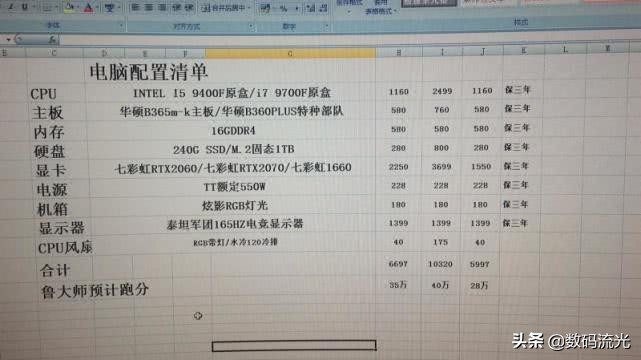Select column L header
Viewport: 641px width, 360px height.
point(565,50)
